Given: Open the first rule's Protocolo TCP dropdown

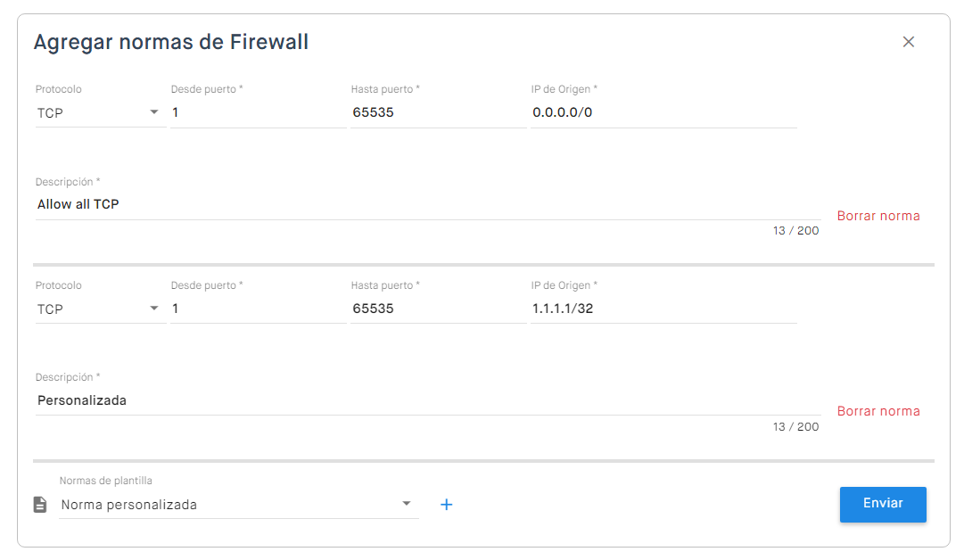Looking at the screenshot, I should click(x=100, y=113).
